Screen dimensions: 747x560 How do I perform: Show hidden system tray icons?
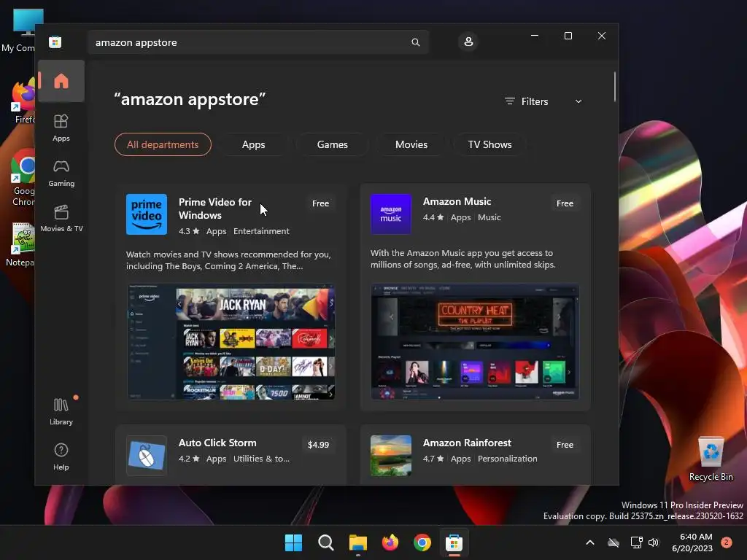click(x=589, y=542)
